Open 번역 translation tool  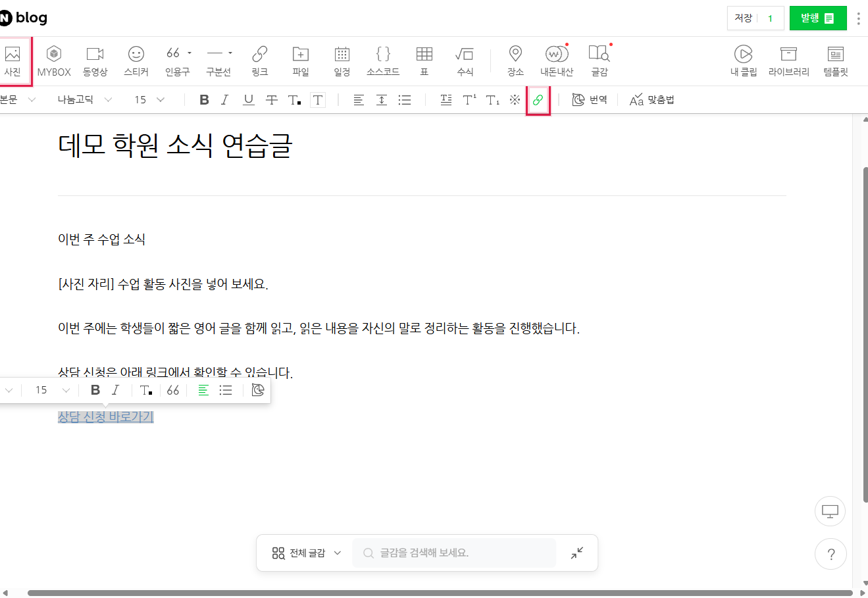590,100
